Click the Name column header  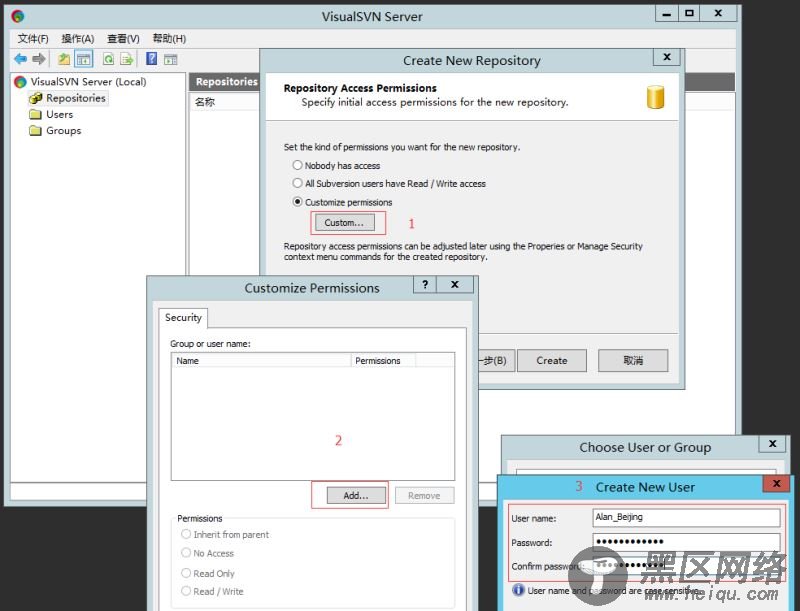coord(261,361)
